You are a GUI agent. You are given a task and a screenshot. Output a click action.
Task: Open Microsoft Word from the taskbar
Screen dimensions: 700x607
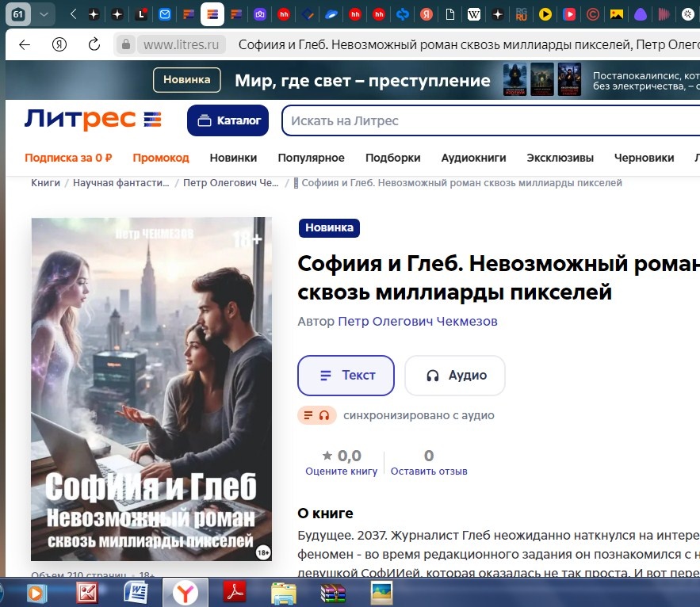(x=136, y=593)
